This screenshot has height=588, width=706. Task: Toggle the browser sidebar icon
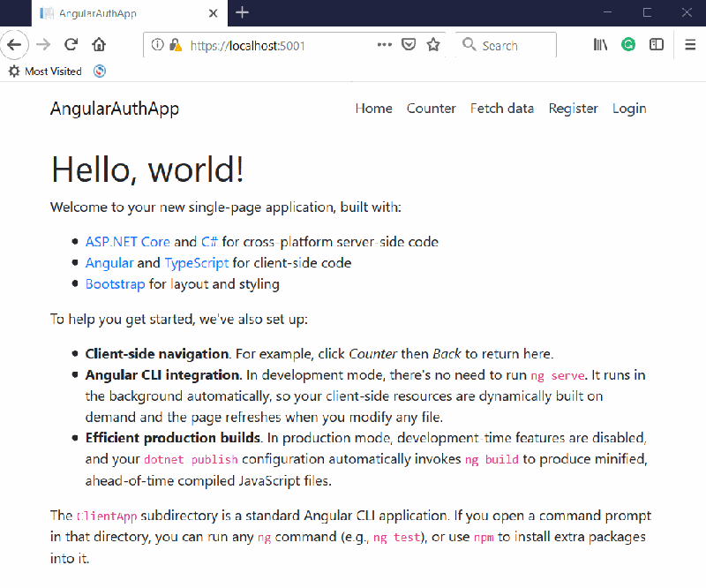[x=657, y=44]
